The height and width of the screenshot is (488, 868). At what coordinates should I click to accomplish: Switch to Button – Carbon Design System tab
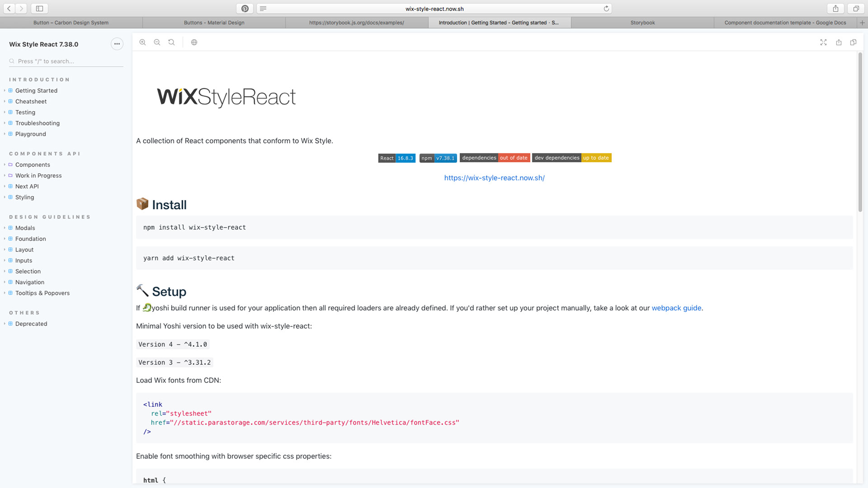71,23
